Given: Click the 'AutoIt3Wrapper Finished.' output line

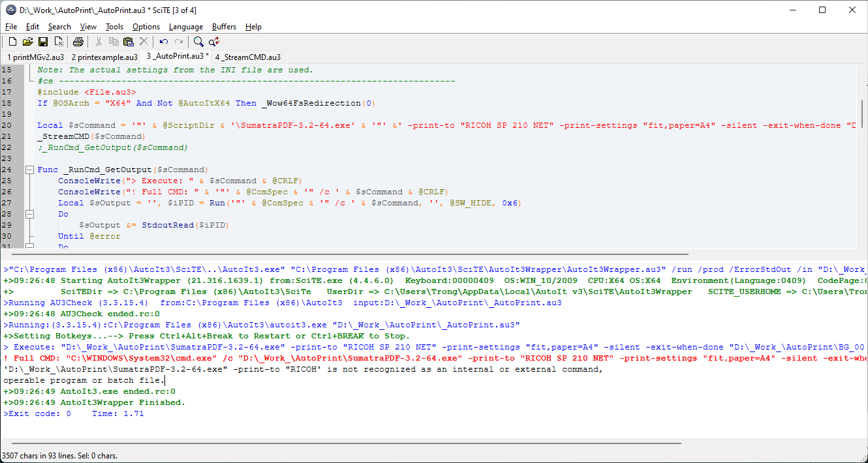Looking at the screenshot, I should coord(95,402).
